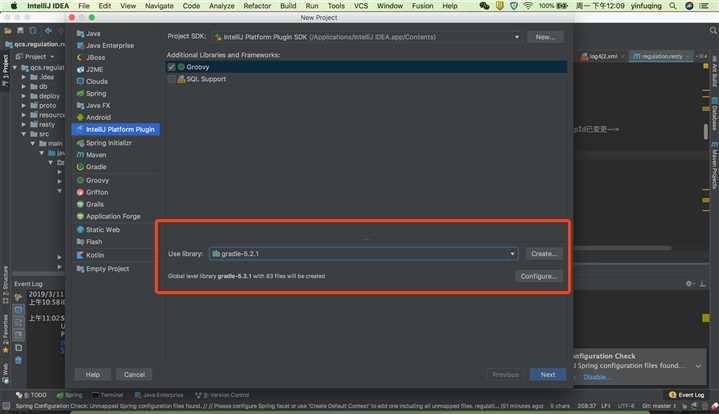The height and width of the screenshot is (414, 719).
Task: Select Java project type
Action: [x=93, y=33]
